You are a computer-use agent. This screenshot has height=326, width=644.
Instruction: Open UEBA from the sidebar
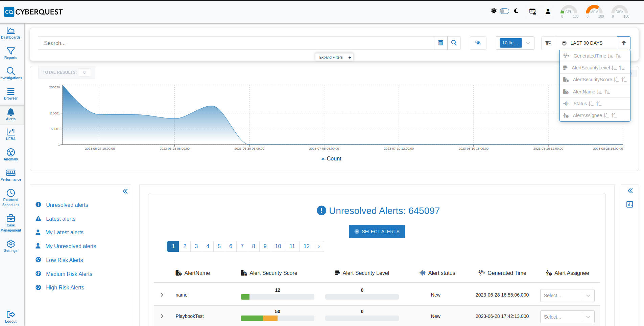(x=11, y=135)
